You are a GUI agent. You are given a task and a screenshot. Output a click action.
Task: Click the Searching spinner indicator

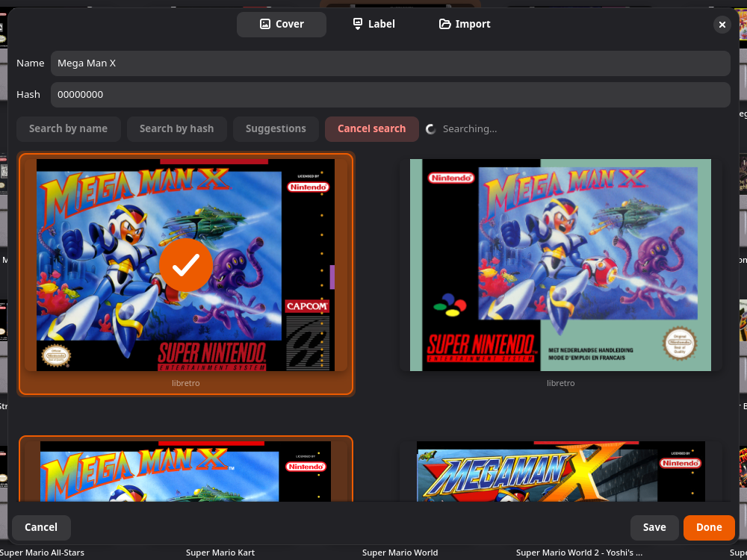point(431,129)
